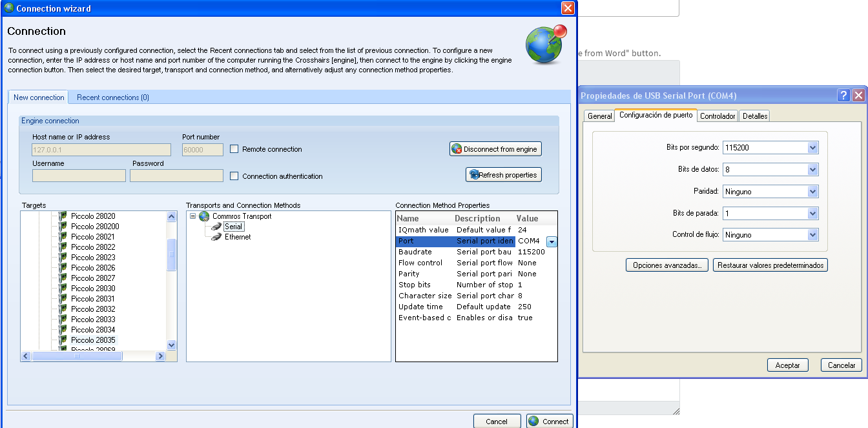Open the Control de flujo dropdown

point(813,236)
